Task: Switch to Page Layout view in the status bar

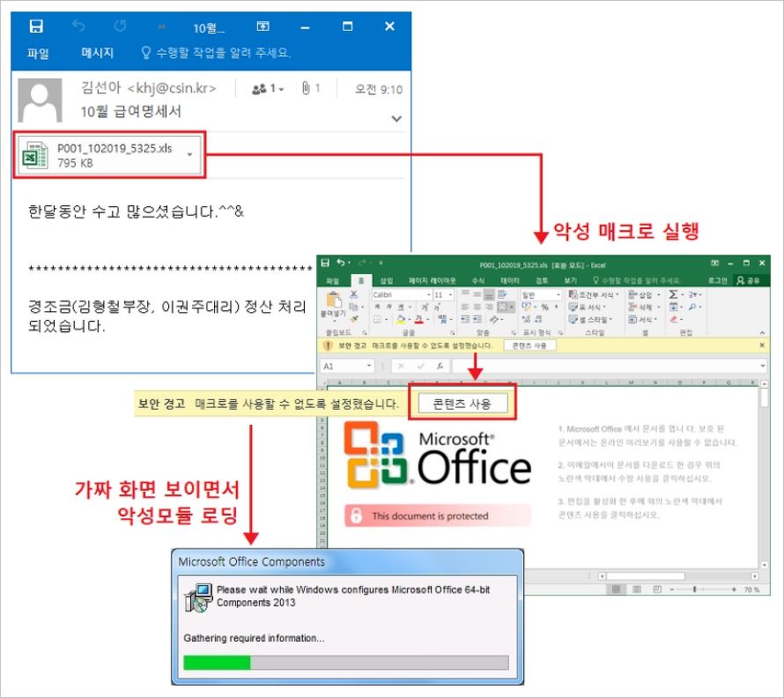Action: pos(637,589)
